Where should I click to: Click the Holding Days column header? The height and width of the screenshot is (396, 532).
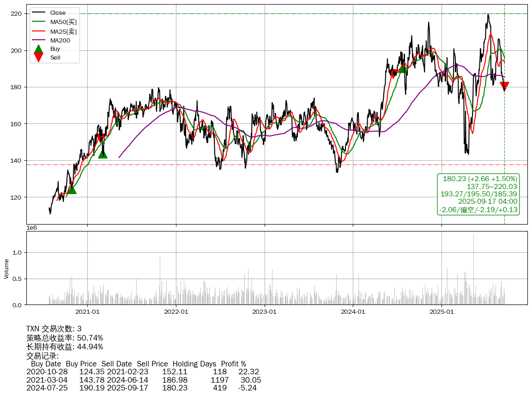click(x=194, y=364)
